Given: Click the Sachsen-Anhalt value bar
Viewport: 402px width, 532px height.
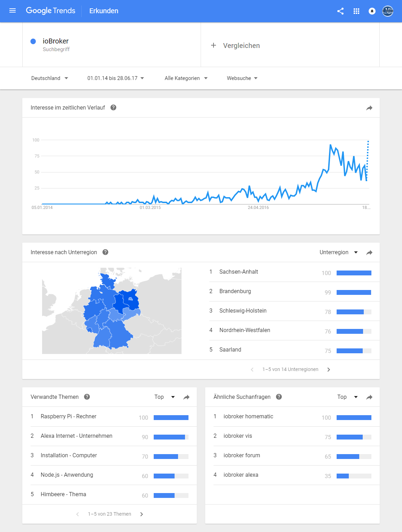Looking at the screenshot, I should click(x=354, y=273).
